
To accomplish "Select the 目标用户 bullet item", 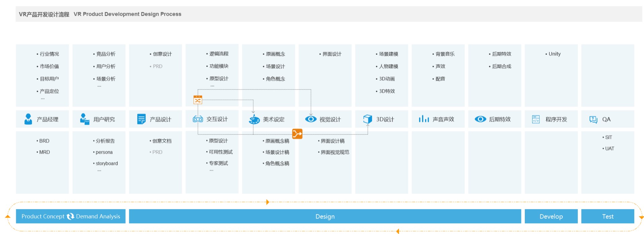I will 48,79.
